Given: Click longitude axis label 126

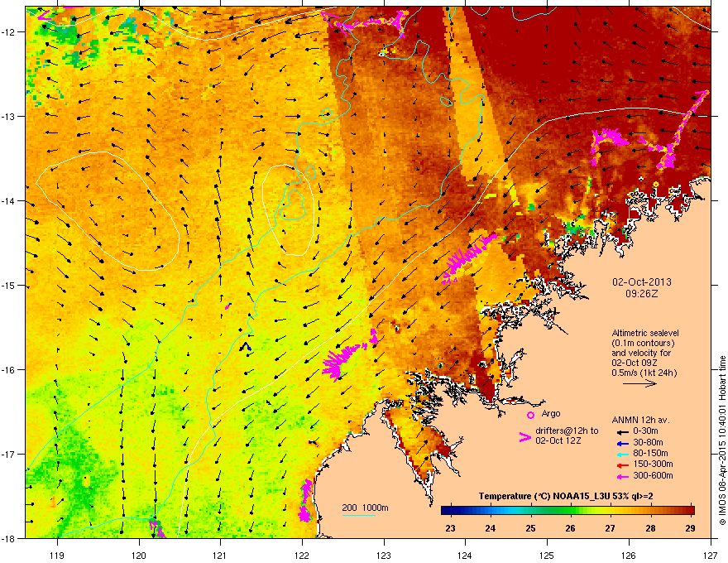Looking at the screenshot, I should 629,555.
